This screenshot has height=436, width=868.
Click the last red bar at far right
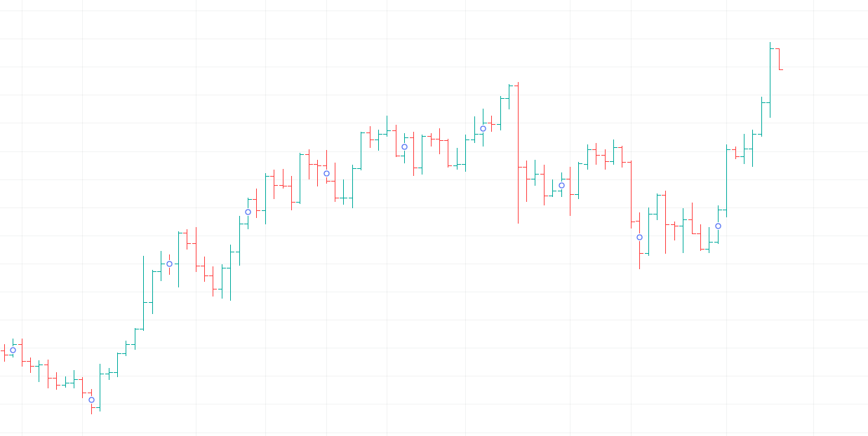(779, 60)
